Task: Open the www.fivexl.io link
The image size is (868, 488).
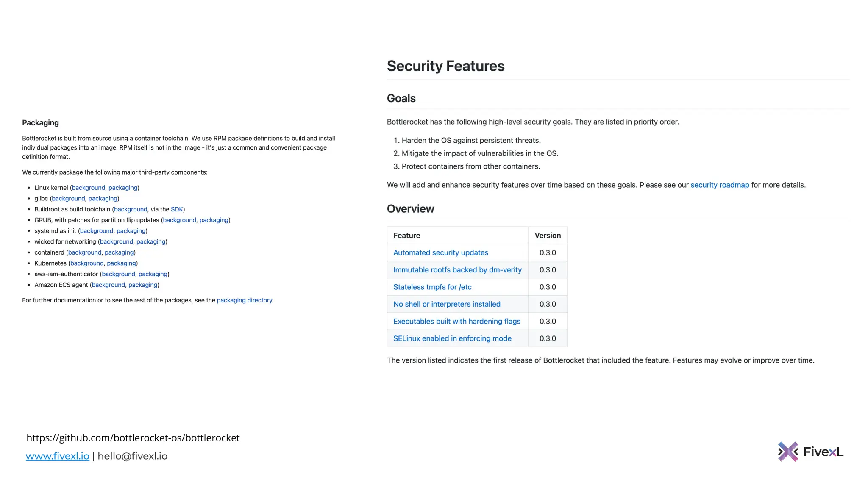Action: pyautogui.click(x=57, y=456)
